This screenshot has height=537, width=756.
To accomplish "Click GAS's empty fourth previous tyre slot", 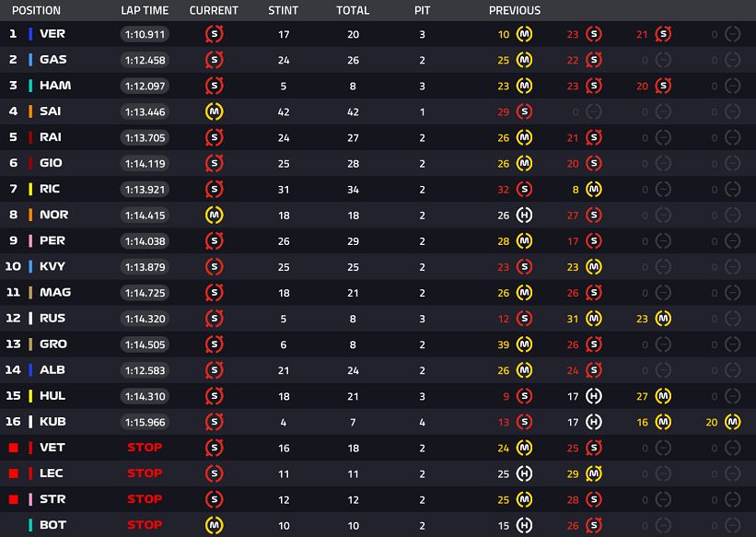I will (x=732, y=60).
